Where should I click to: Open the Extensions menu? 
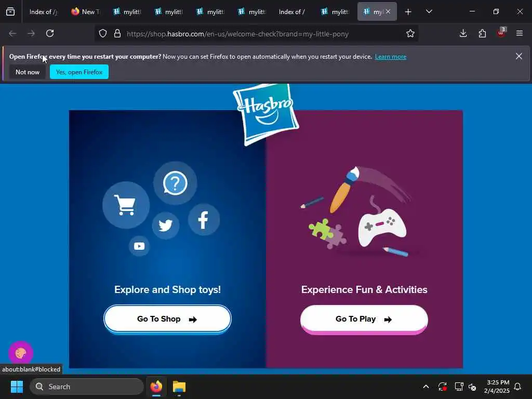pyautogui.click(x=482, y=33)
